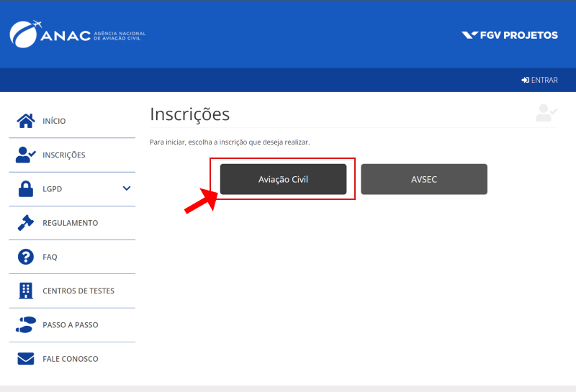
Task: Click the LGPD padlock icon
Action: click(26, 189)
